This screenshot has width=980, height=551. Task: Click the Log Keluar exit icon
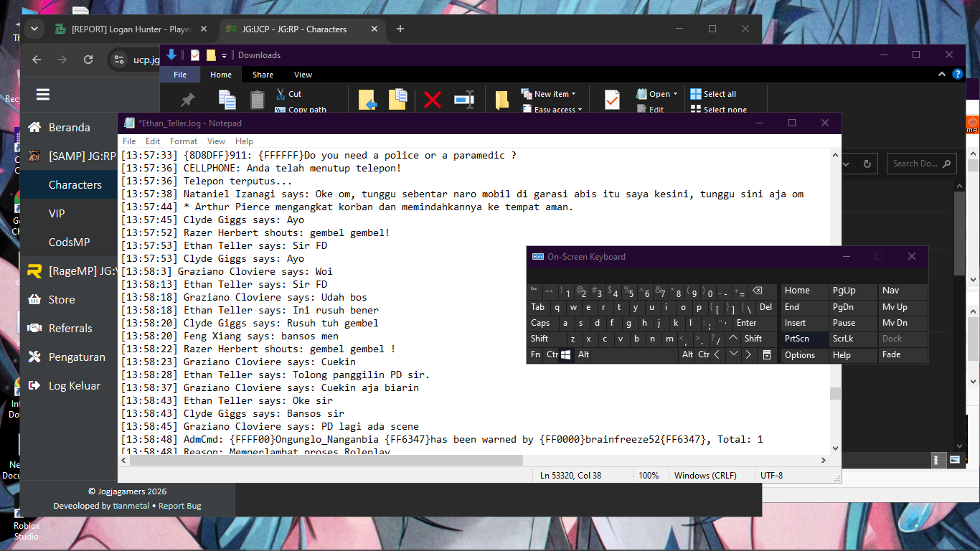point(34,385)
